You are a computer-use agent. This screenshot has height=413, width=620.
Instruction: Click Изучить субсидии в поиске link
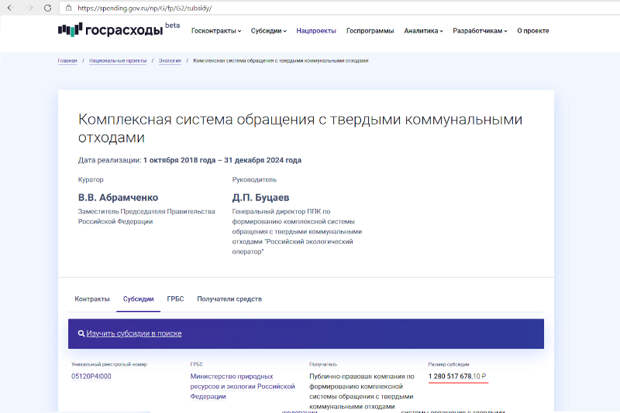[134, 333]
